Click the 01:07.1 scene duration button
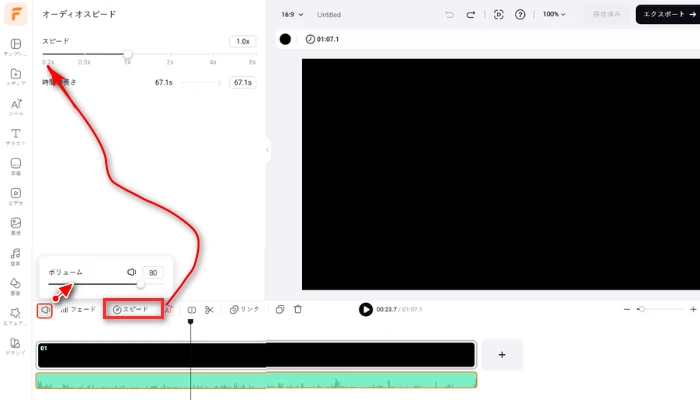This screenshot has height=400, width=700. point(322,39)
